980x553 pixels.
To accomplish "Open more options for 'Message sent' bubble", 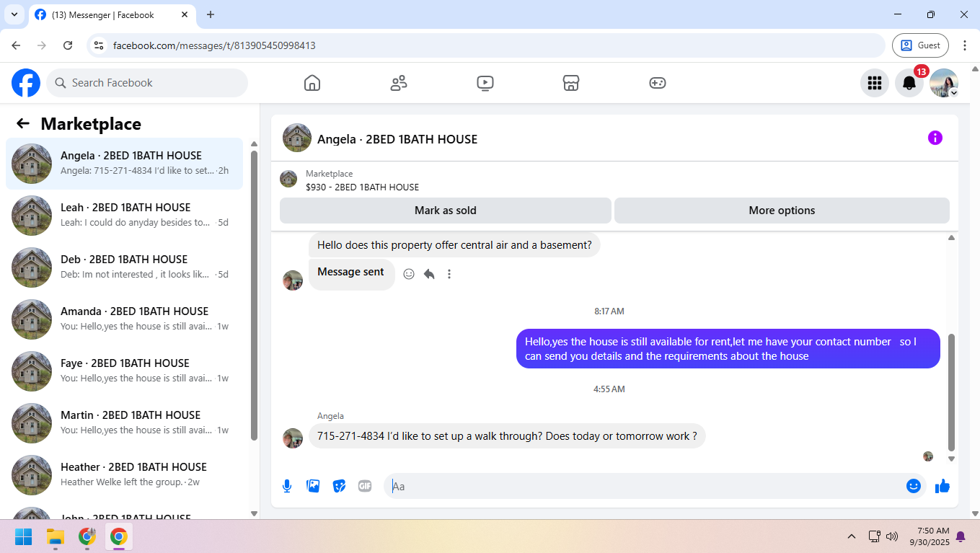I will [x=449, y=274].
